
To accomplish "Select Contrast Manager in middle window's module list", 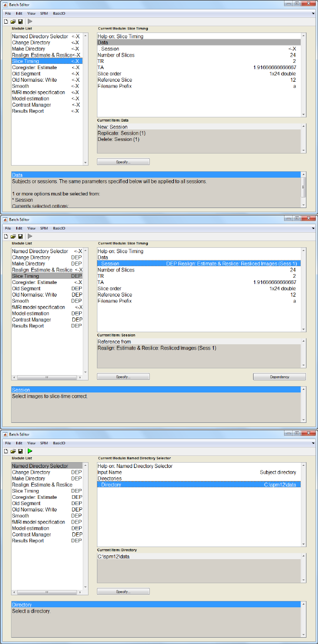I will click(47, 320).
